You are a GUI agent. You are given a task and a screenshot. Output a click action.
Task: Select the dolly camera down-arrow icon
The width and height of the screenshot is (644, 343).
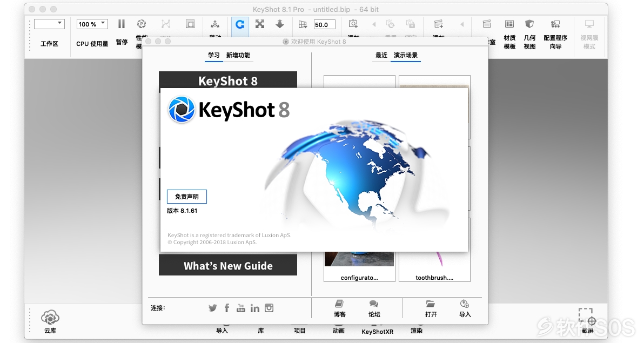280,24
